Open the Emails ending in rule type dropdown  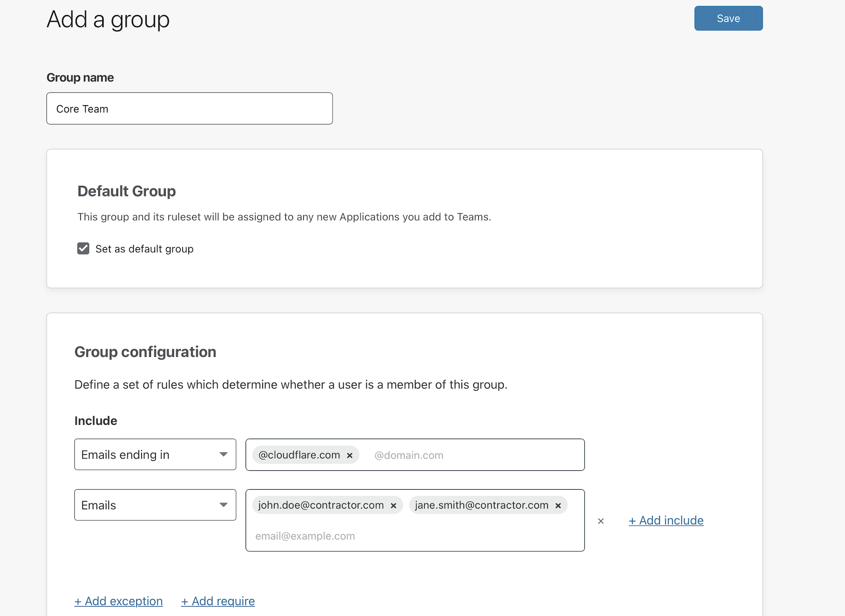coord(155,454)
